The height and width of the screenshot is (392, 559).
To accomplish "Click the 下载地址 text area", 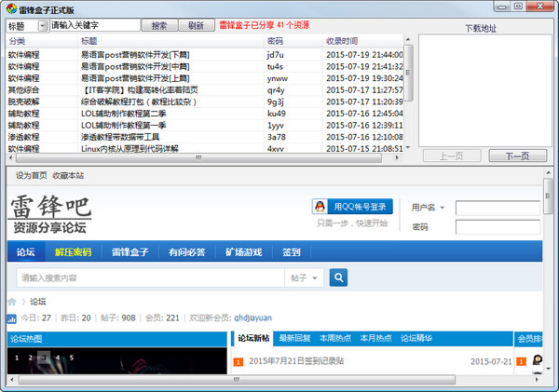I will [x=484, y=90].
